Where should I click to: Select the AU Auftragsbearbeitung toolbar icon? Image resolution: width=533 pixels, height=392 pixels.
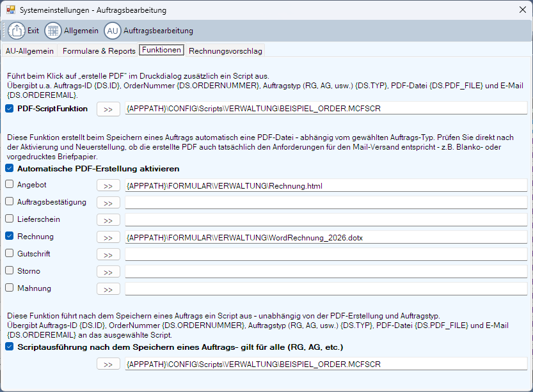[x=113, y=31]
